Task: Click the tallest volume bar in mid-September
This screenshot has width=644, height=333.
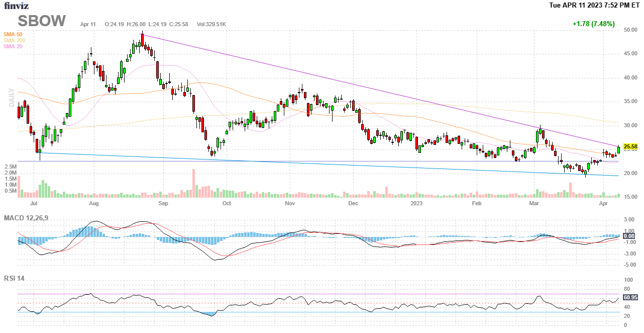Action: coord(193,183)
